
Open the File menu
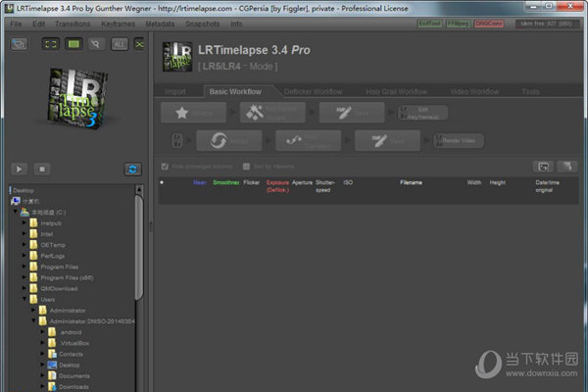click(x=16, y=24)
